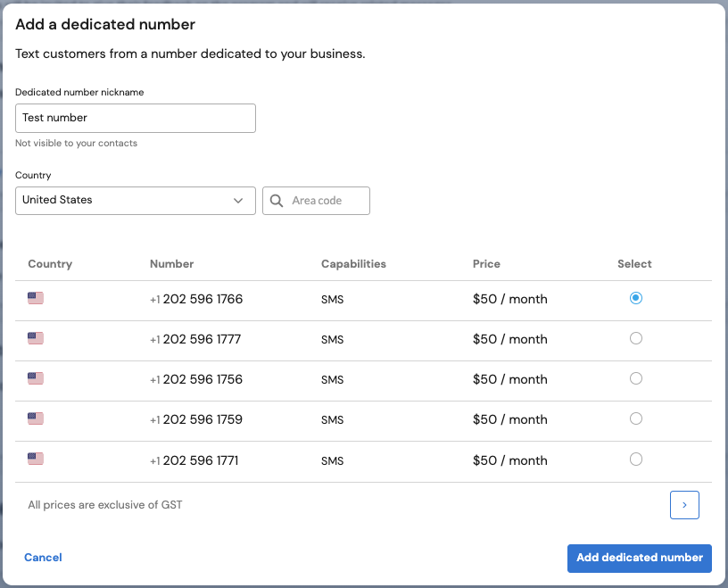Click the US flag in the 1766 row
The image size is (728, 588).
pos(36,298)
